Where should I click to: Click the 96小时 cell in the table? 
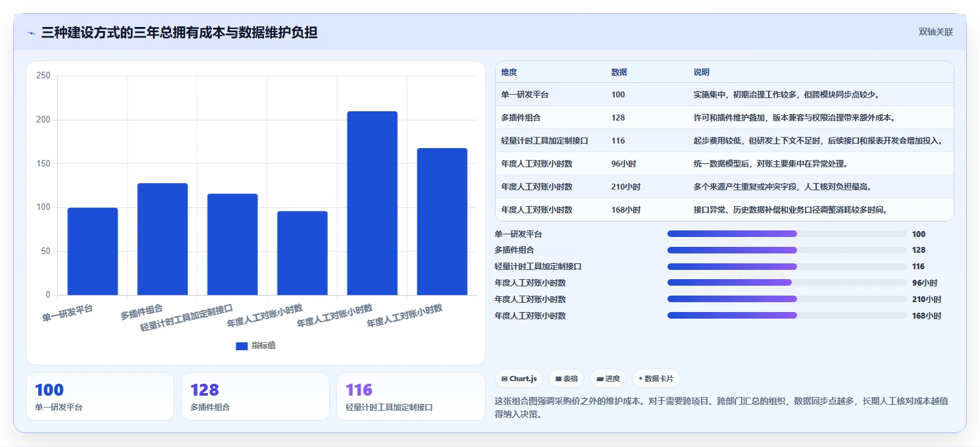tap(623, 164)
